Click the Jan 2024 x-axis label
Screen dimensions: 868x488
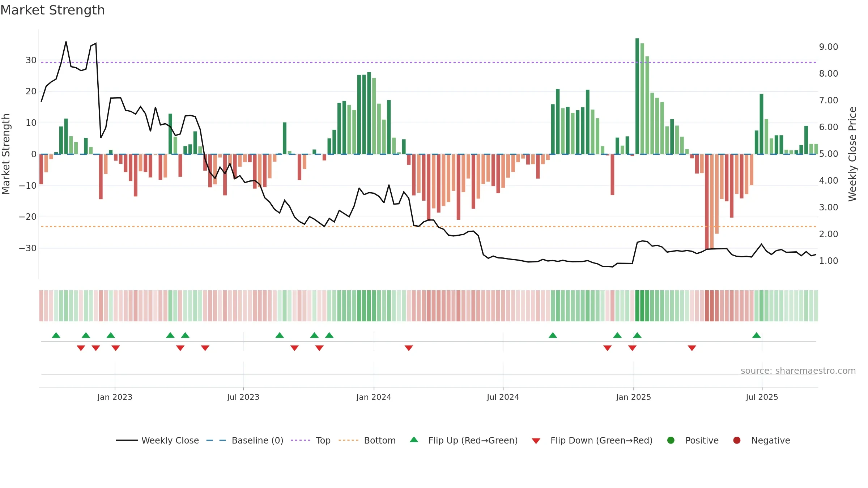374,397
